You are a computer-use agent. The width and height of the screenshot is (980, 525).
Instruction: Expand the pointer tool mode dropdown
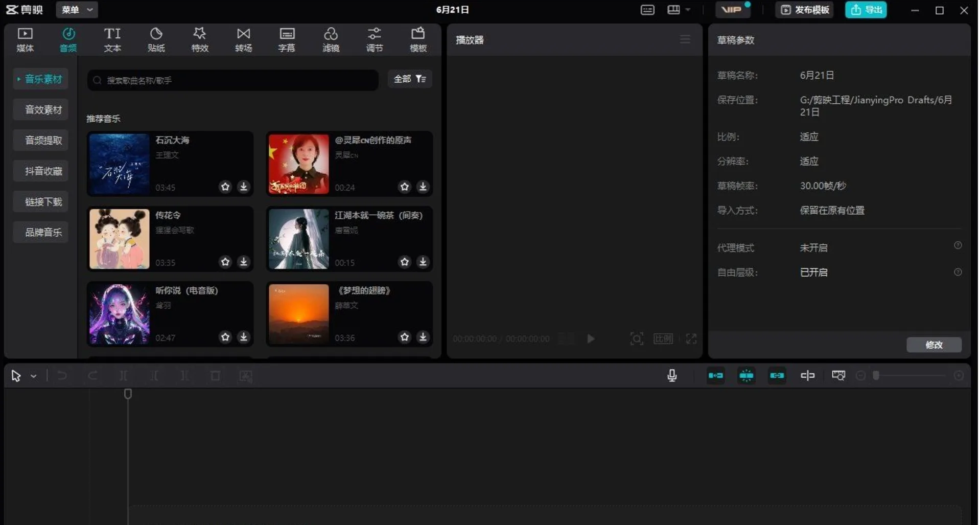[34, 376]
